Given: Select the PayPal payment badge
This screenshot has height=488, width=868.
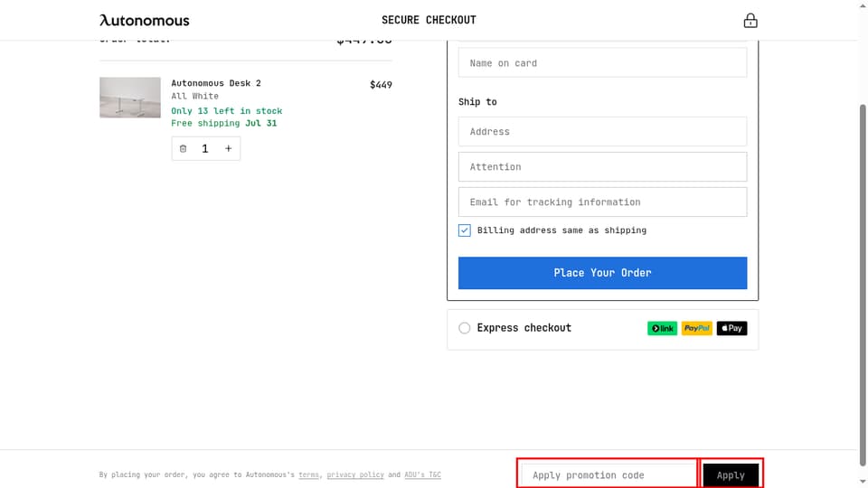Looking at the screenshot, I should [x=696, y=328].
